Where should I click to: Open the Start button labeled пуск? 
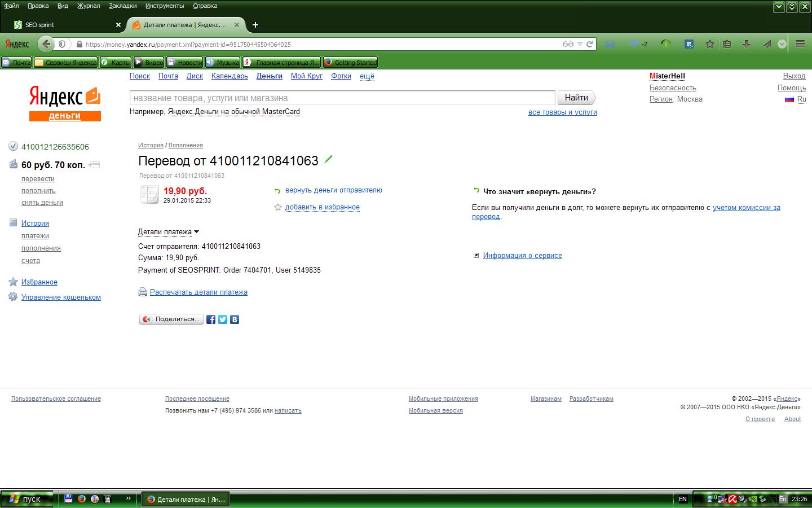pyautogui.click(x=26, y=499)
